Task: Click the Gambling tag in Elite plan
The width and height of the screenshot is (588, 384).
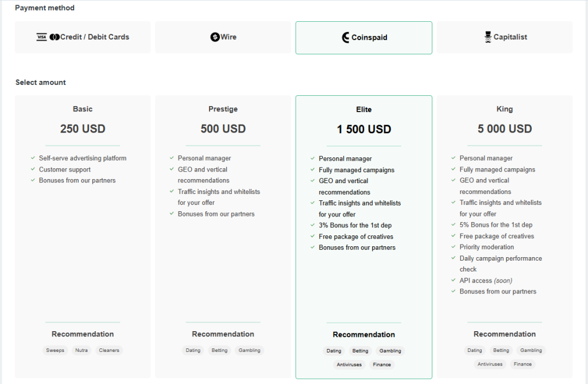Action: point(390,351)
